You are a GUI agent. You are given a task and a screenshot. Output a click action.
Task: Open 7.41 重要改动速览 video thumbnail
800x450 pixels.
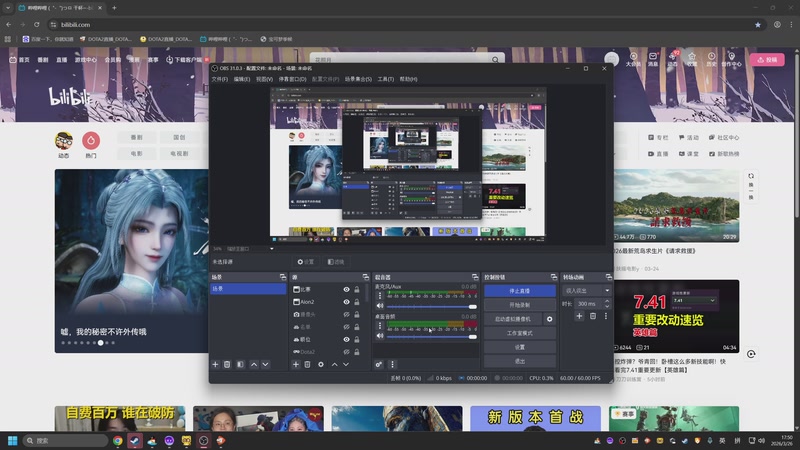[677, 316]
